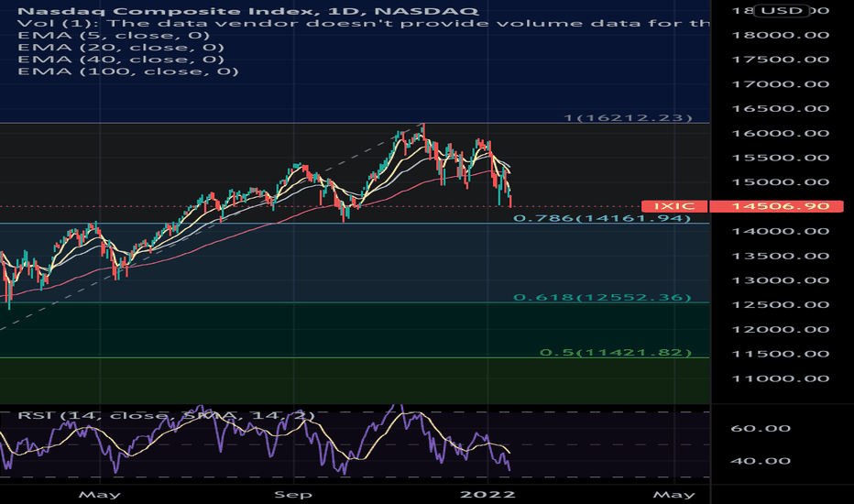854x504 pixels.
Task: Click the 14506.90 current price label
Action: click(x=777, y=206)
